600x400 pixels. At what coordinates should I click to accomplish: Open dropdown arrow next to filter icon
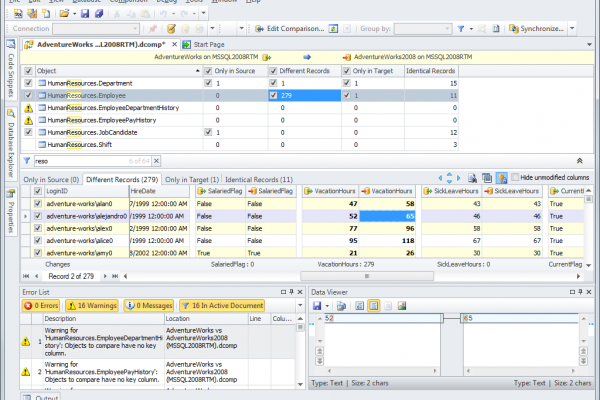point(471,29)
